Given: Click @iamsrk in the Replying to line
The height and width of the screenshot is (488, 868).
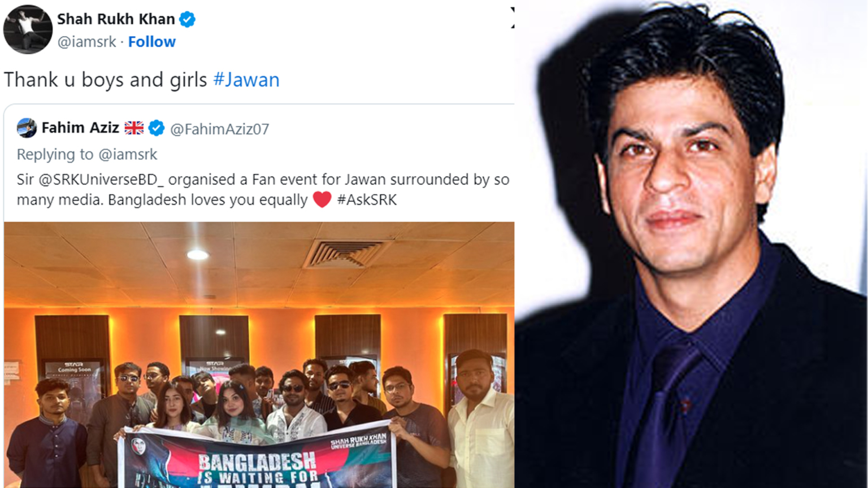Looking at the screenshot, I should tap(128, 154).
